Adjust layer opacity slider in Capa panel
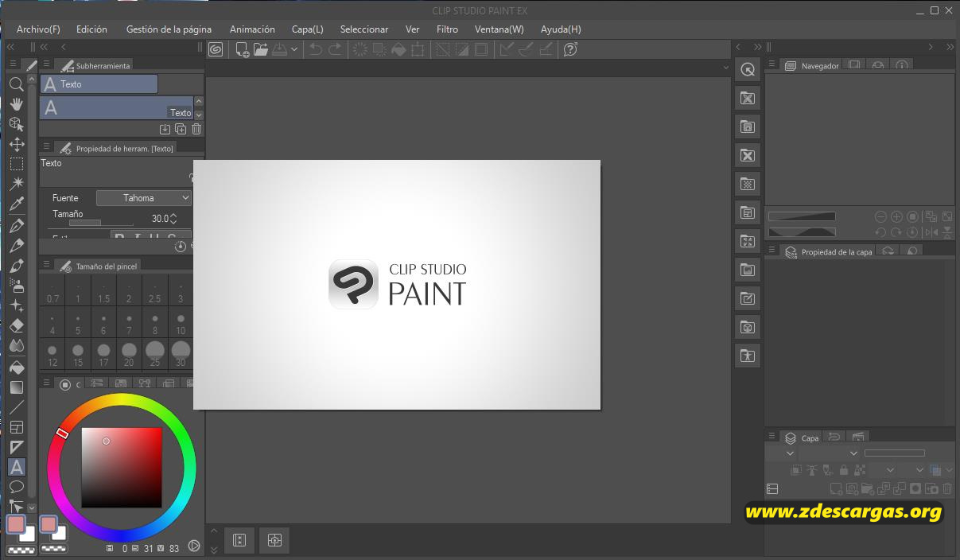960x560 pixels. coord(894,453)
